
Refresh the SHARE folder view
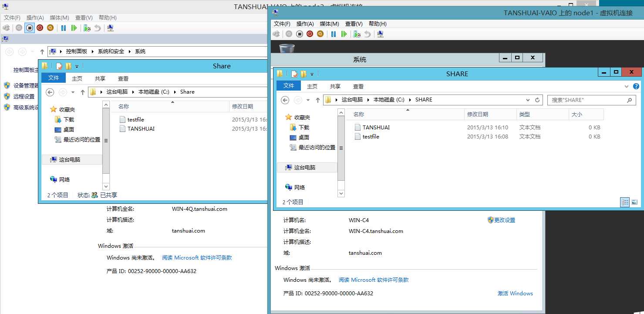click(538, 100)
